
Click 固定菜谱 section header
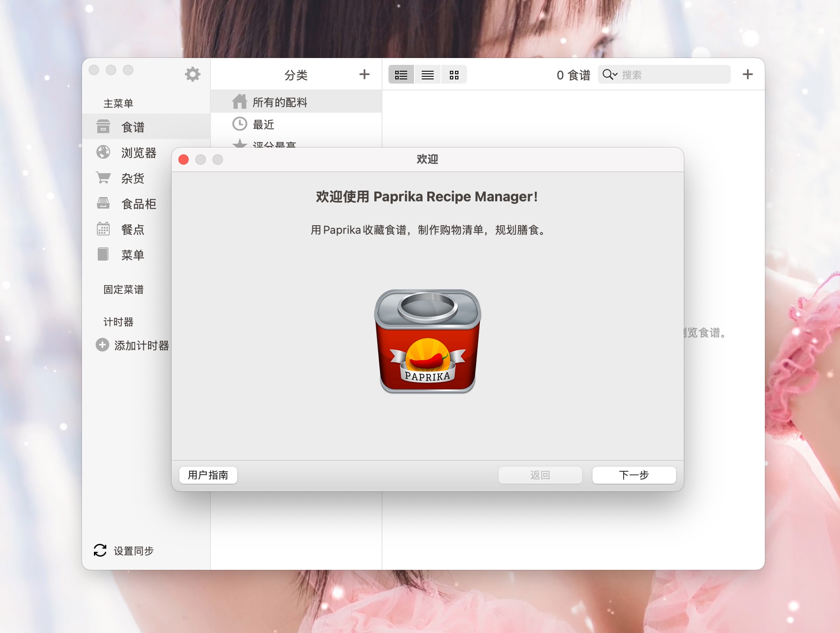click(x=123, y=290)
